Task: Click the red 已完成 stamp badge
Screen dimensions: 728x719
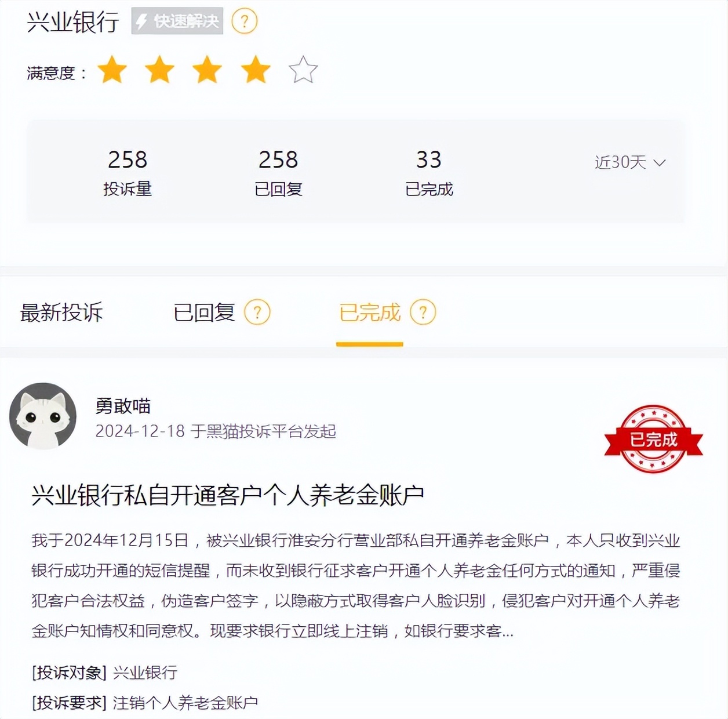Action: tap(653, 439)
